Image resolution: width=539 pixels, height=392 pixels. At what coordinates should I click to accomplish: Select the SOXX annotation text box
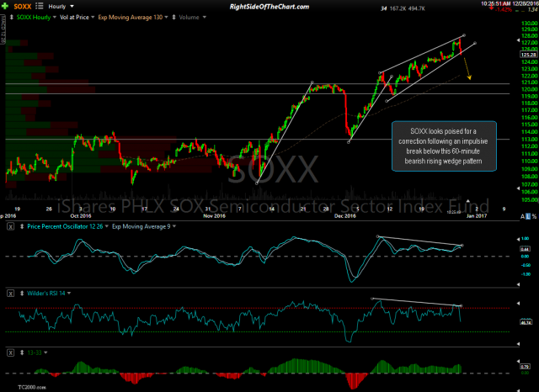coord(444,146)
